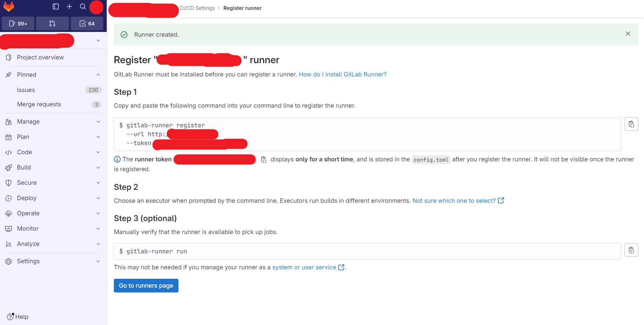644x325 pixels.
Task: Open system or user service link
Action: pyautogui.click(x=308, y=267)
